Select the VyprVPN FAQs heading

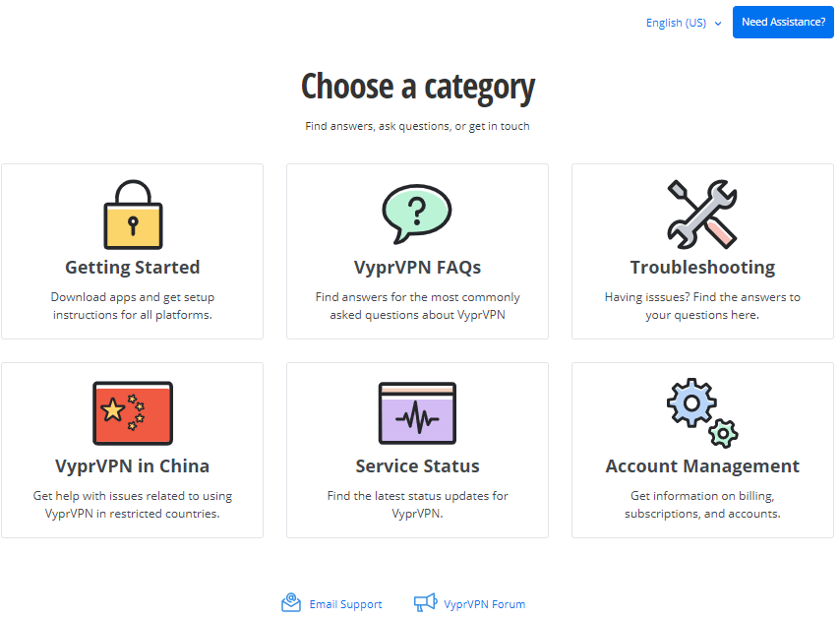point(417,267)
